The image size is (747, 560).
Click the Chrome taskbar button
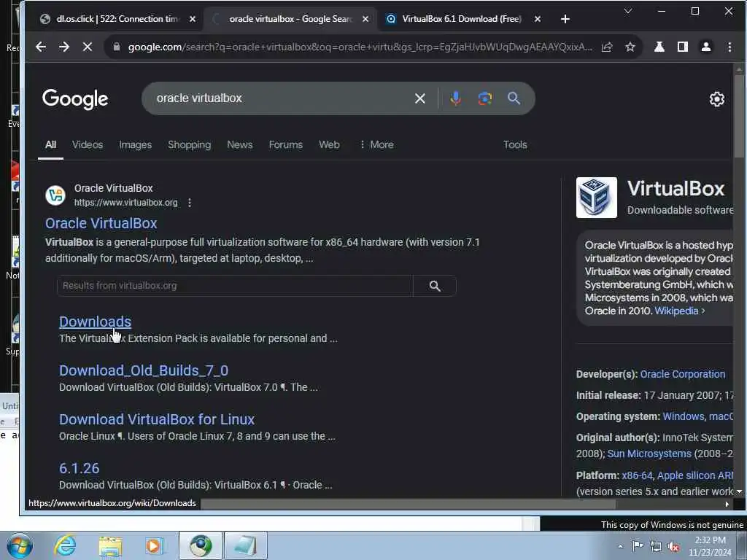click(201, 545)
